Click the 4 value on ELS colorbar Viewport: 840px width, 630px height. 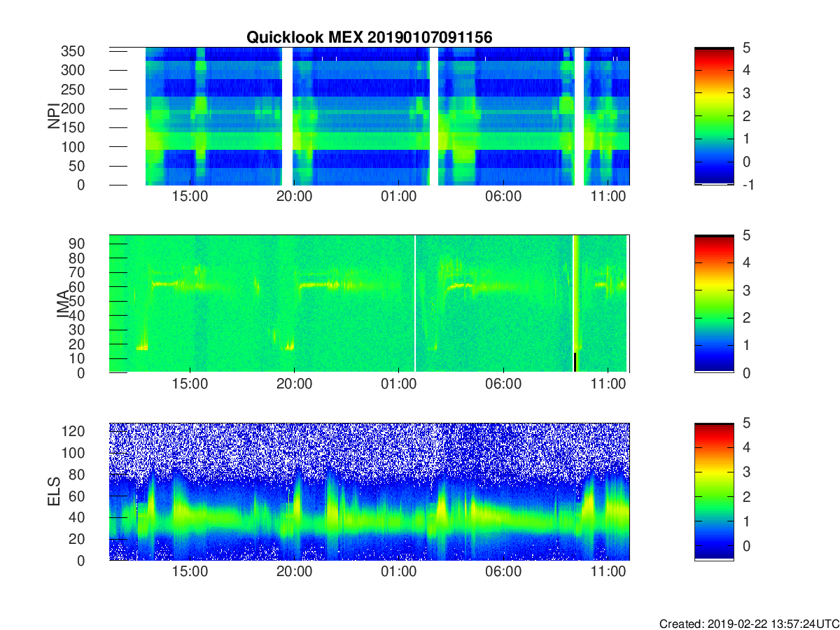coord(748,447)
